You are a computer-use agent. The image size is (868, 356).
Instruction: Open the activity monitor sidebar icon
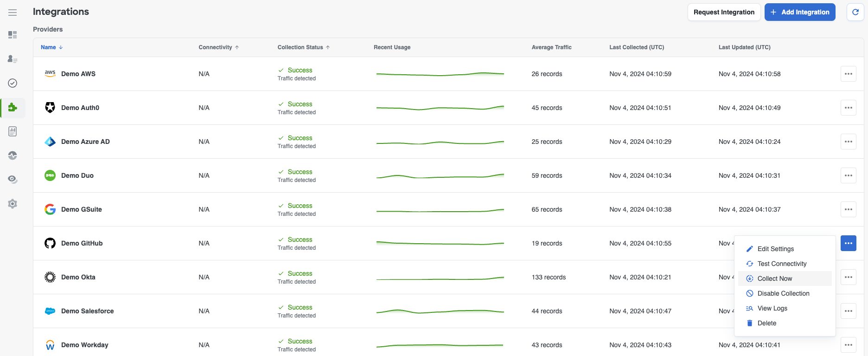click(13, 155)
